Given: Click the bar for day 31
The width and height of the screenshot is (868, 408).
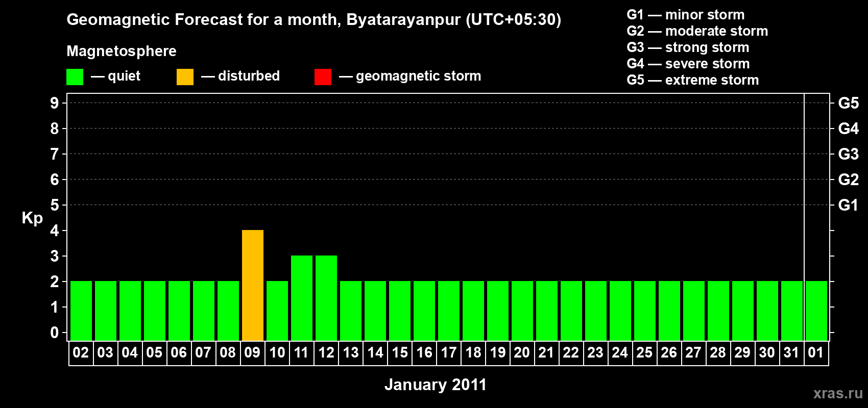Looking at the screenshot, I should click(792, 311).
